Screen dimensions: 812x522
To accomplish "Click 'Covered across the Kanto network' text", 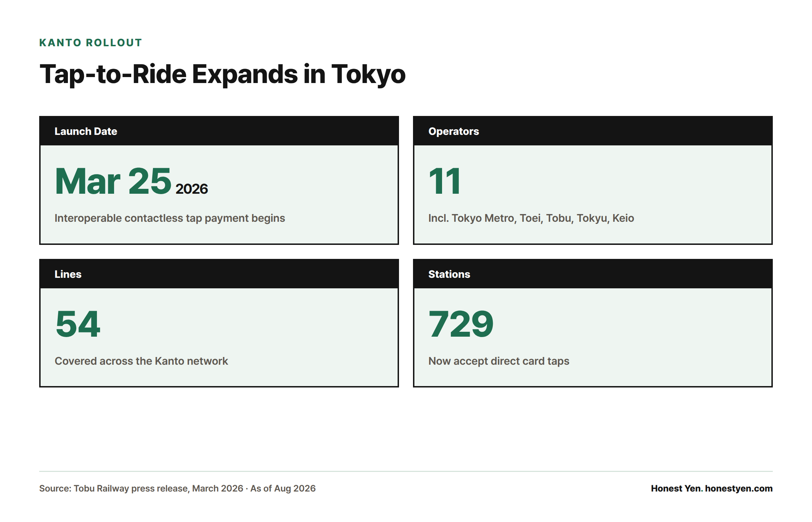I will (x=141, y=361).
